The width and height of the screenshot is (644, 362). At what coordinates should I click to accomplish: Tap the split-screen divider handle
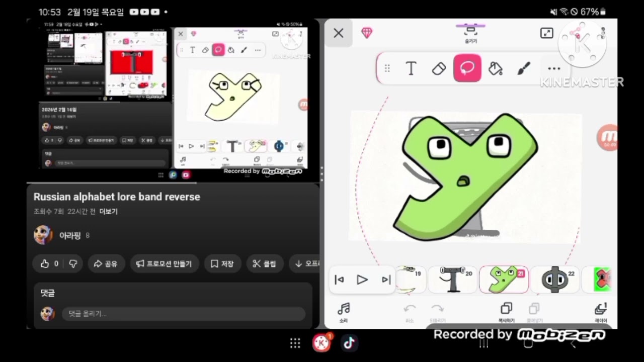pos(322,173)
